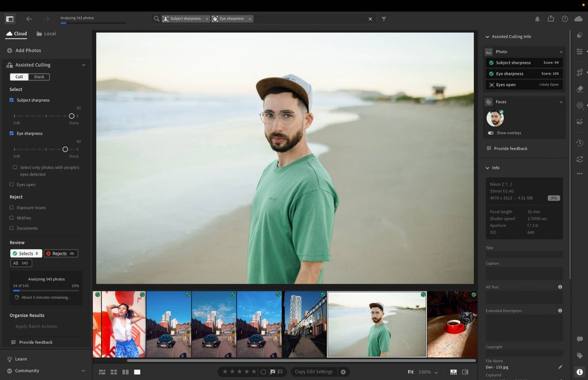588x380 pixels.
Task: Enable Select only photos with eyes detected
Action: tap(15, 167)
